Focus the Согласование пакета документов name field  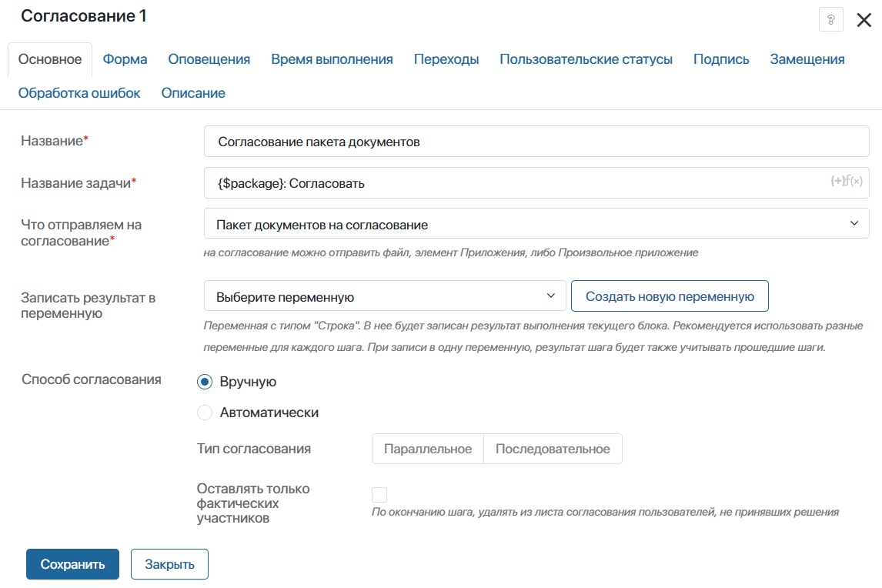pos(536,142)
